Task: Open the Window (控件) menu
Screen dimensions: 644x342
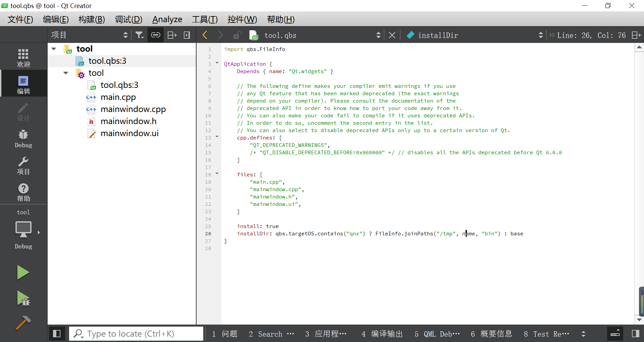Action: [242, 19]
